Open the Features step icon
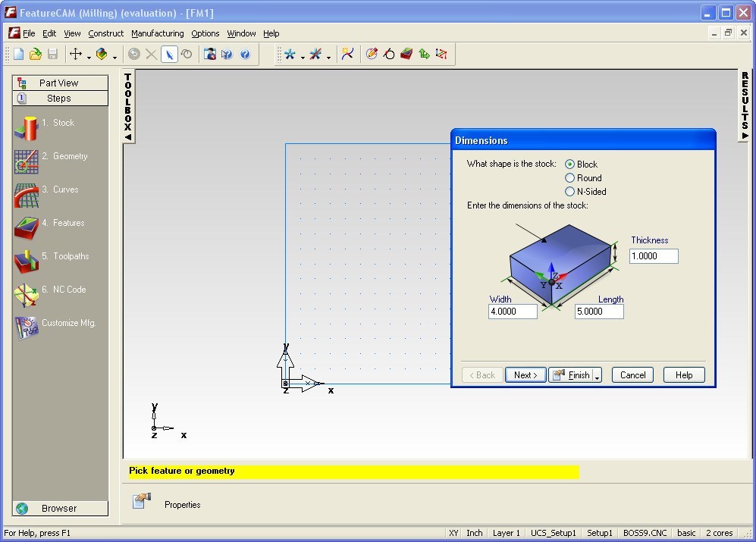Viewport: 756px width, 542px height. (x=26, y=228)
